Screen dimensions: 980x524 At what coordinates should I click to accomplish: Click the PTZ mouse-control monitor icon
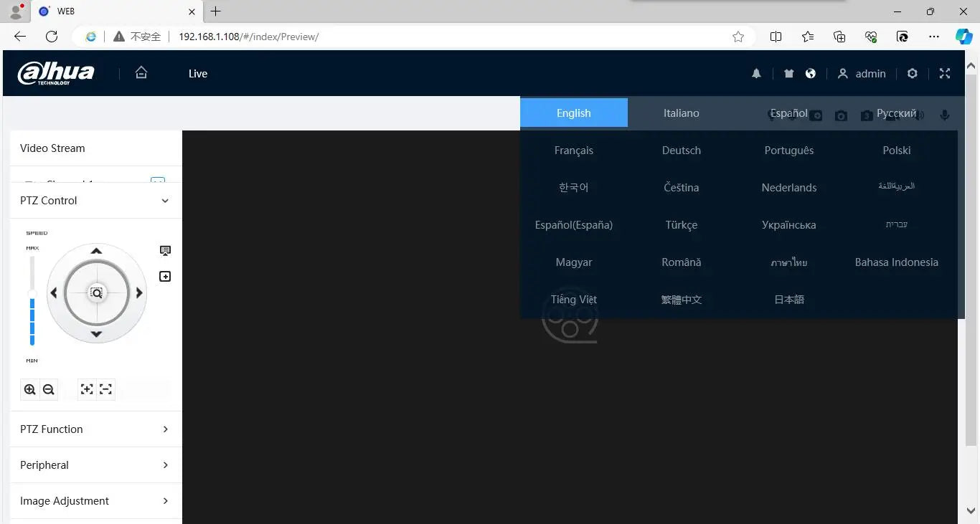[165, 250]
